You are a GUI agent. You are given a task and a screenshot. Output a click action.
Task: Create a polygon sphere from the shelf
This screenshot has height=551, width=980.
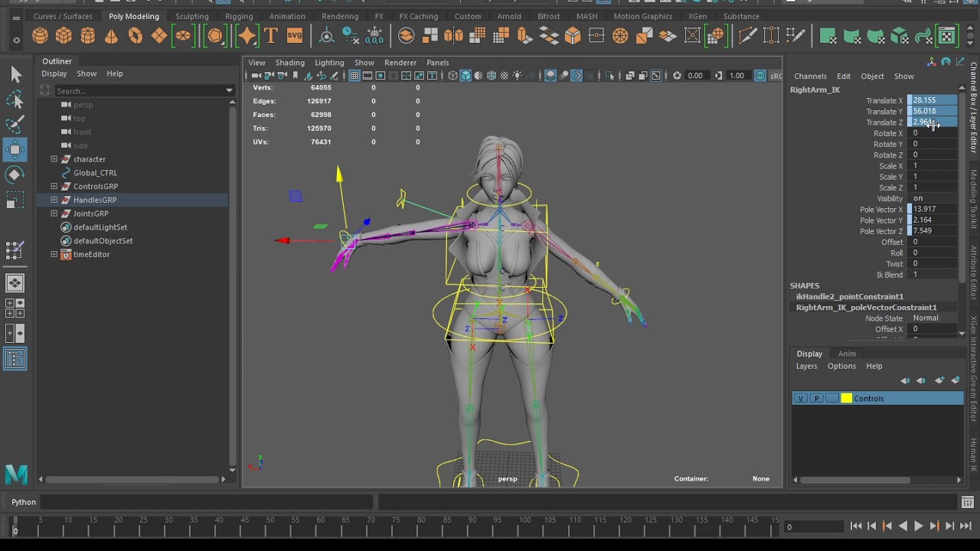point(40,35)
